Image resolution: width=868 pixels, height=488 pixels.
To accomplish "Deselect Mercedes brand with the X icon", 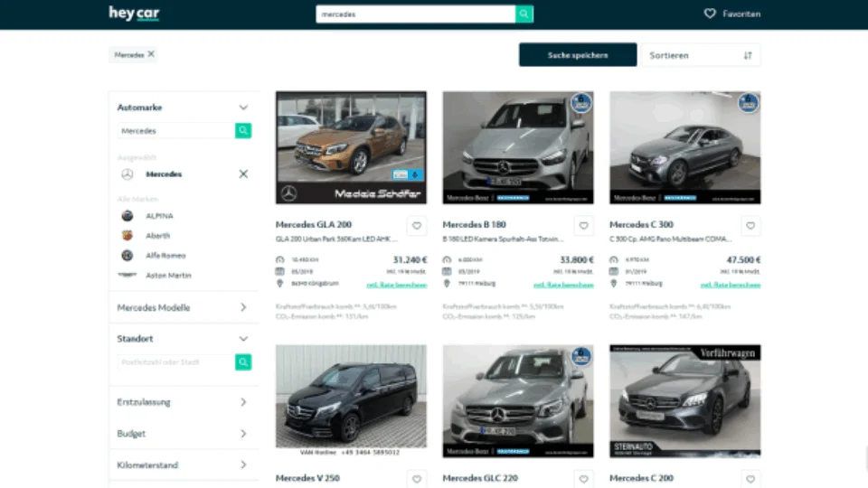I will click(243, 174).
